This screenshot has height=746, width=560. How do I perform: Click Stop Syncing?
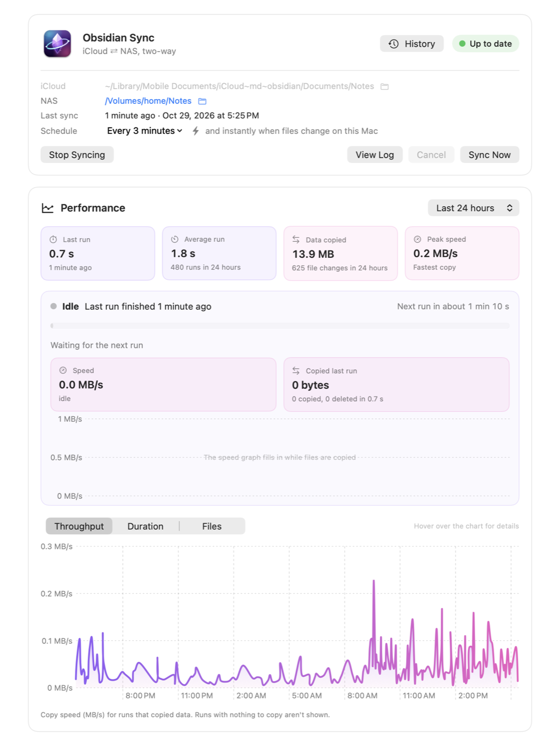tap(77, 155)
